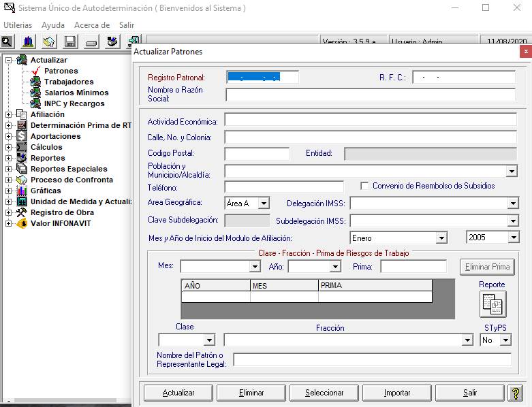This screenshot has width=532, height=407.
Task: Click the dollar sign Aportaciones icon
Action: point(22,136)
